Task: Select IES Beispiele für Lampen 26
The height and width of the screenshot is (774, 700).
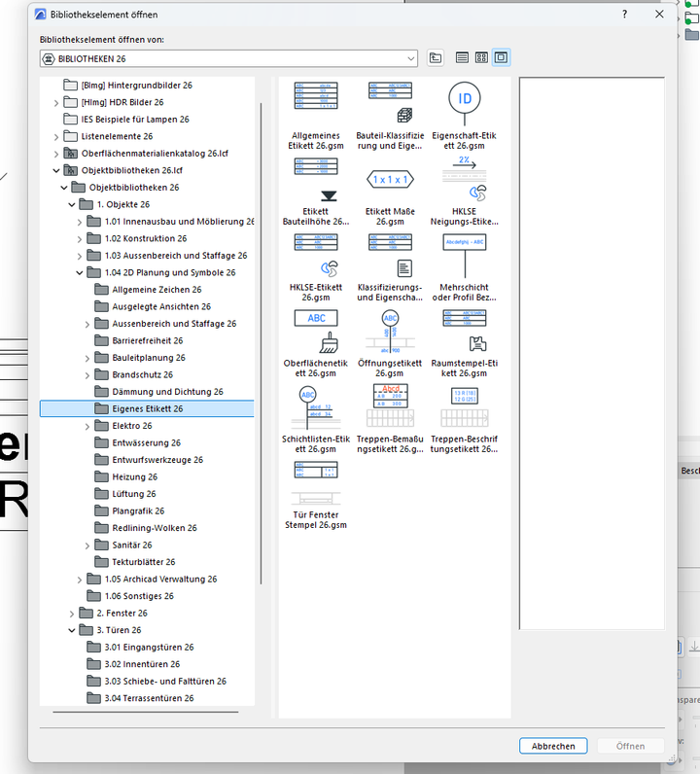Action: point(126,120)
